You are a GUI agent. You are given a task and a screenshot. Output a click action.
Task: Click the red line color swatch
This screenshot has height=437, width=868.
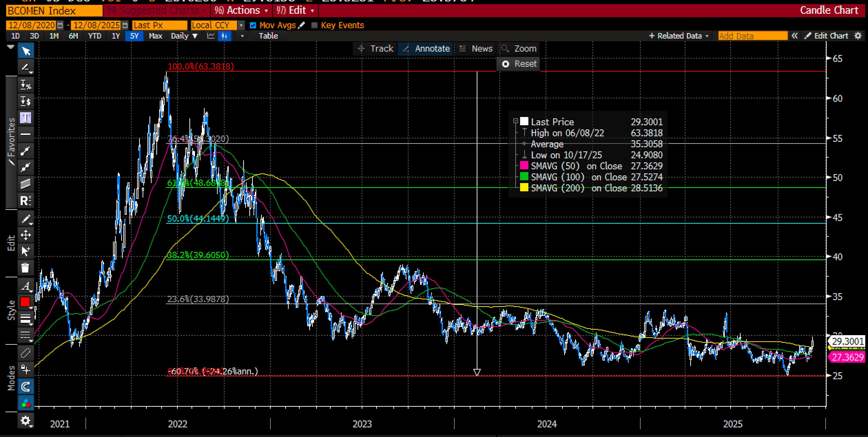(25, 302)
